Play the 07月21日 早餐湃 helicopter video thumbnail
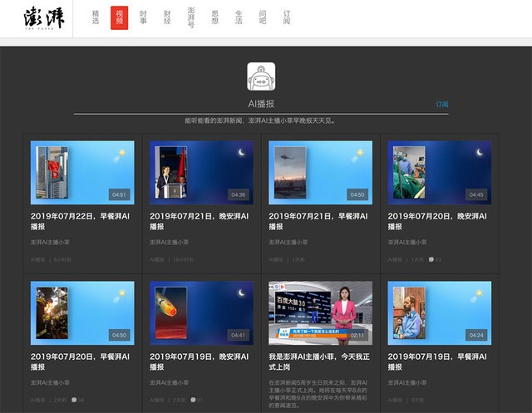The width and height of the screenshot is (532, 413). click(321, 173)
